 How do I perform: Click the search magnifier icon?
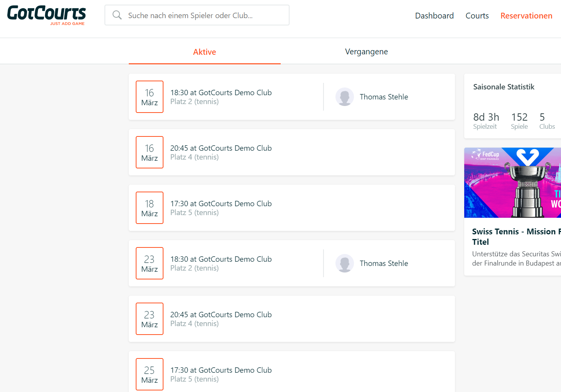coord(117,15)
